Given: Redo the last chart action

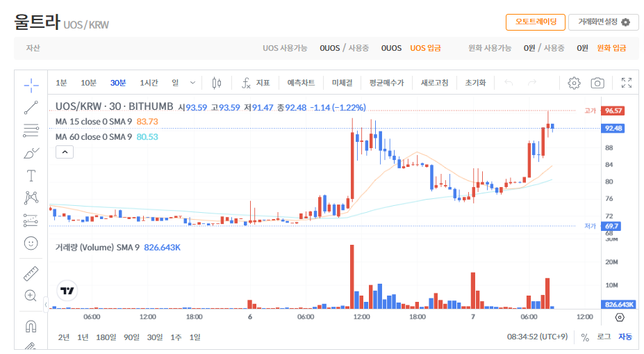Looking at the screenshot, I should click(x=532, y=83).
